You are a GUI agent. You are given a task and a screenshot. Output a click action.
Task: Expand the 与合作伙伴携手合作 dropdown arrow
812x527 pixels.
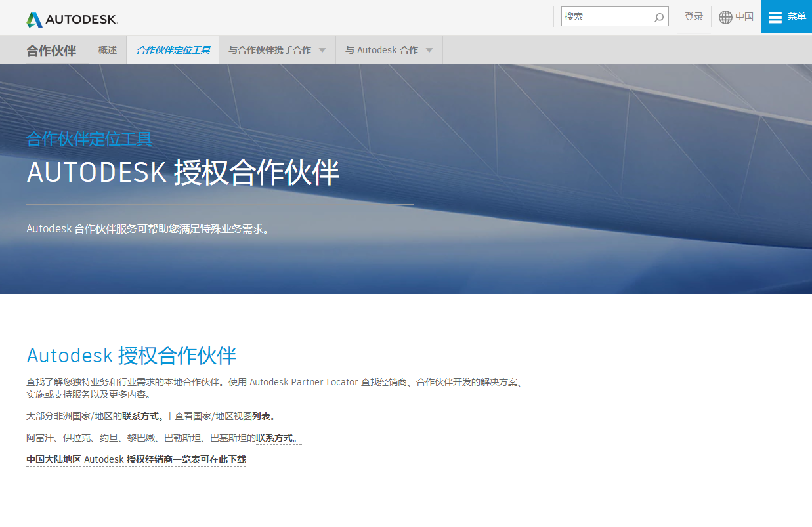tap(322, 50)
